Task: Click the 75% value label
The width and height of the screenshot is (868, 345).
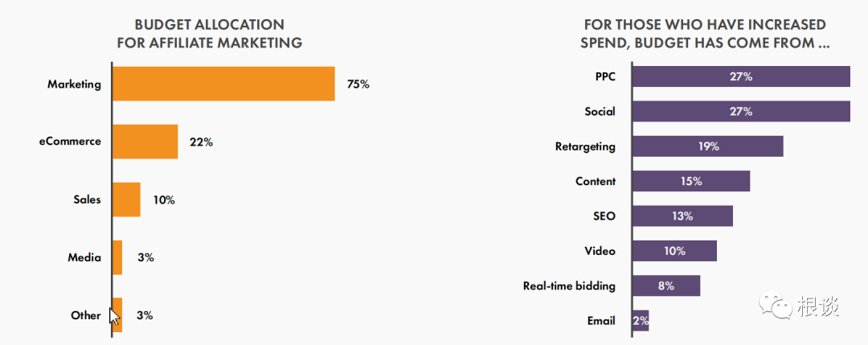Action: pos(358,84)
